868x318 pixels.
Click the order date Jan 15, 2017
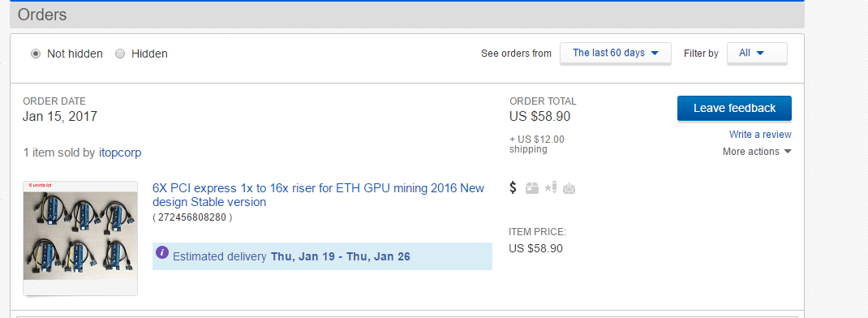(x=60, y=116)
